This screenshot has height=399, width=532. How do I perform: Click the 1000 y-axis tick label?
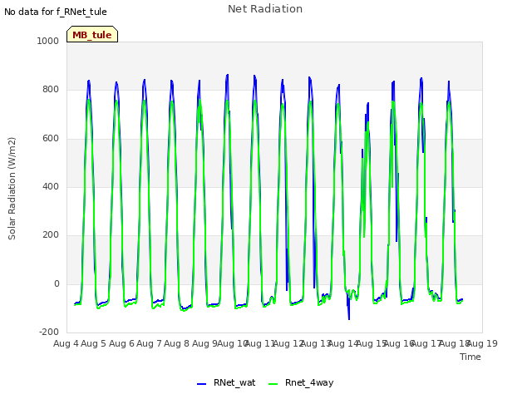coord(48,41)
